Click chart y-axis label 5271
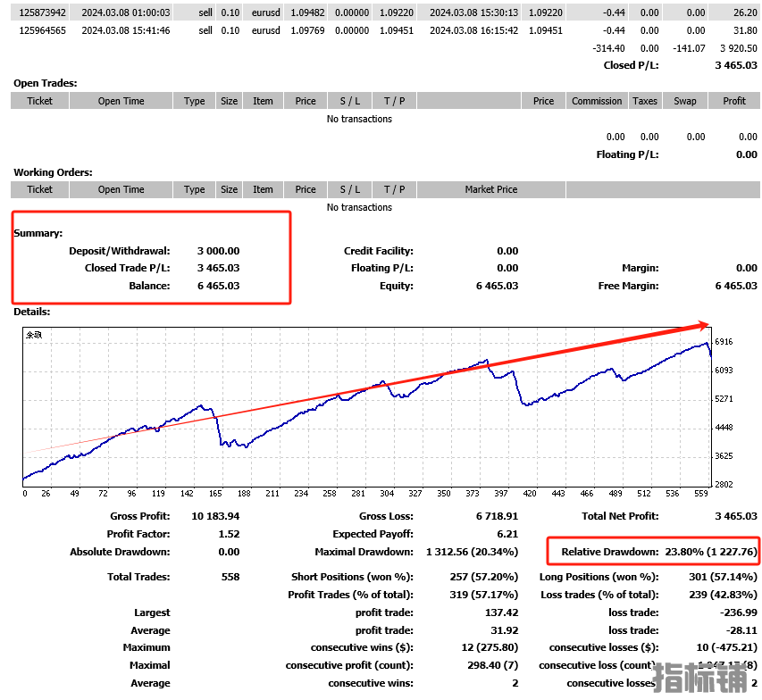The image size is (762, 700). [724, 399]
